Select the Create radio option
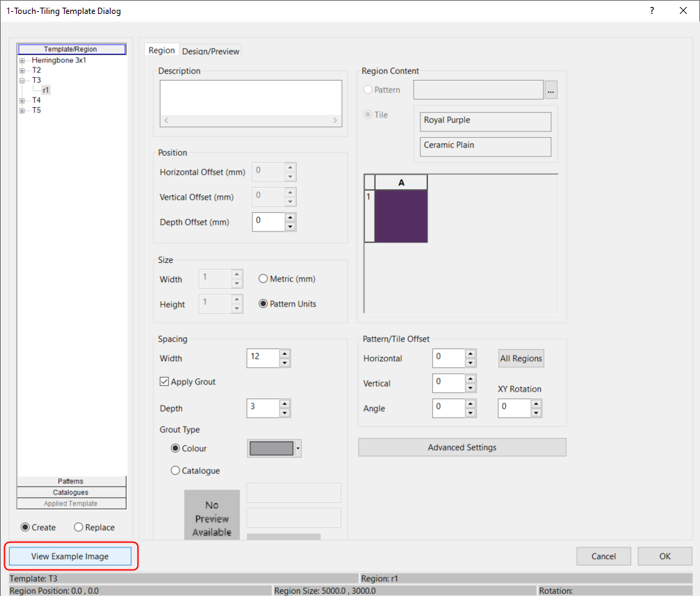700x596 pixels. [26, 527]
